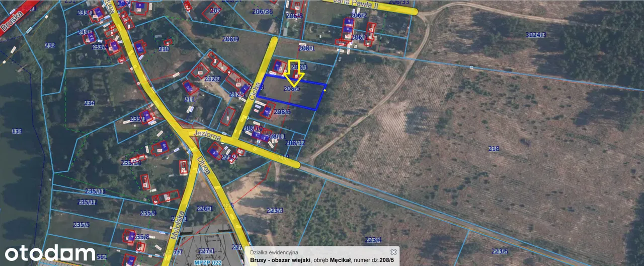
Task: Select parcel 223/5 label
Action: coord(500,251)
